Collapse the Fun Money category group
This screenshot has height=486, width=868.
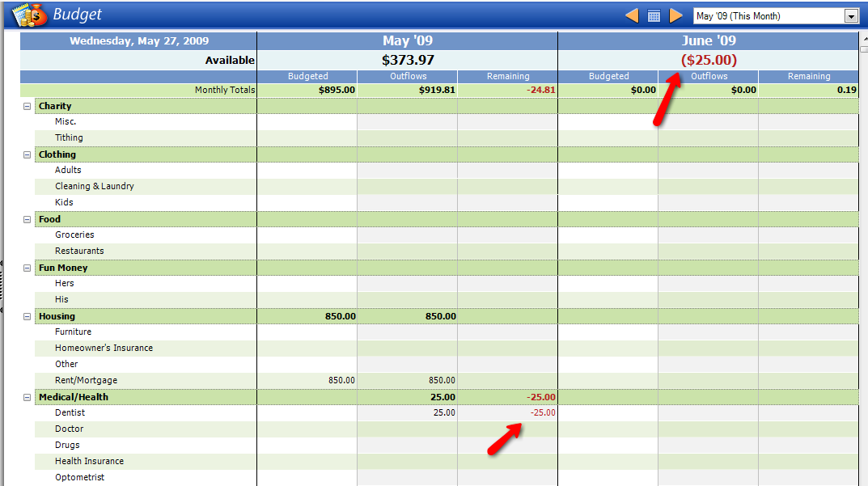(27, 268)
